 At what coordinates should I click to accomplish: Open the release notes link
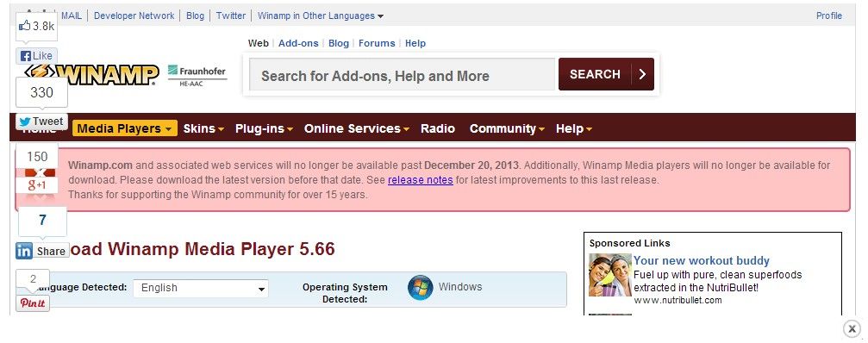tap(420, 180)
